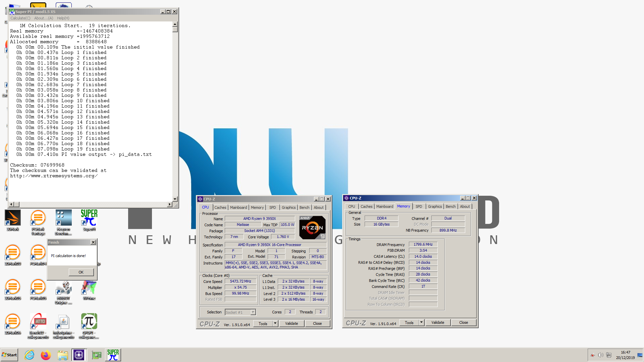
Task: Open Help menu in Super PI
Action: pyautogui.click(x=63, y=18)
